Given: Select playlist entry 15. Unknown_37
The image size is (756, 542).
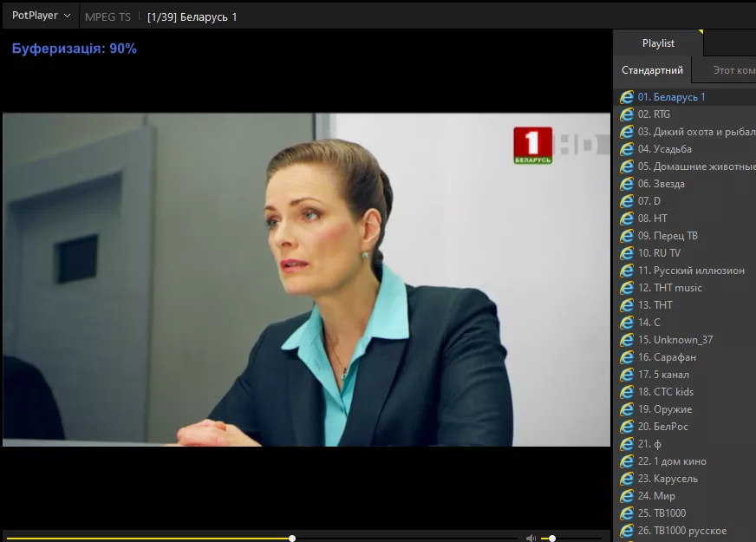Looking at the screenshot, I should tap(685, 341).
